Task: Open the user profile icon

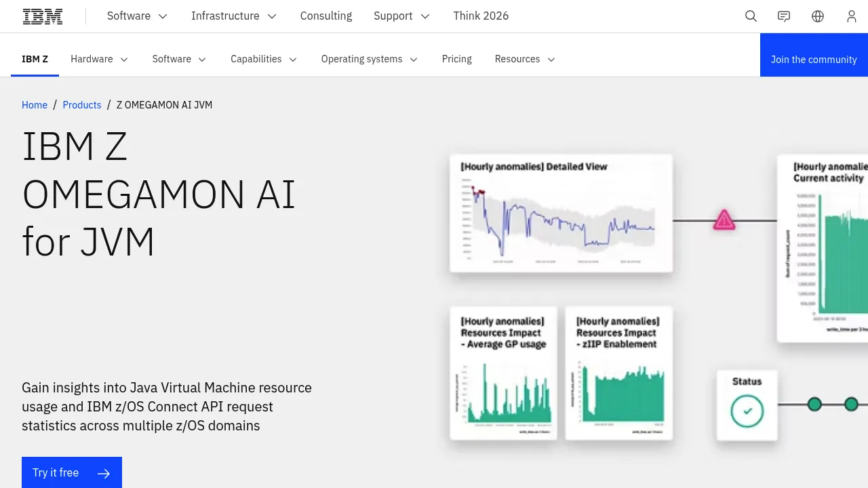Action: coord(852,16)
